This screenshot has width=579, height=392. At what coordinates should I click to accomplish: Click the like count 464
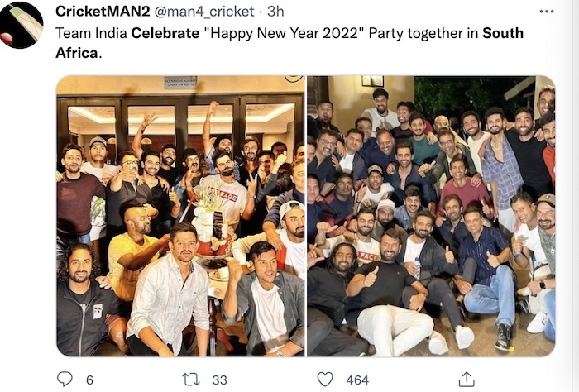(x=356, y=379)
